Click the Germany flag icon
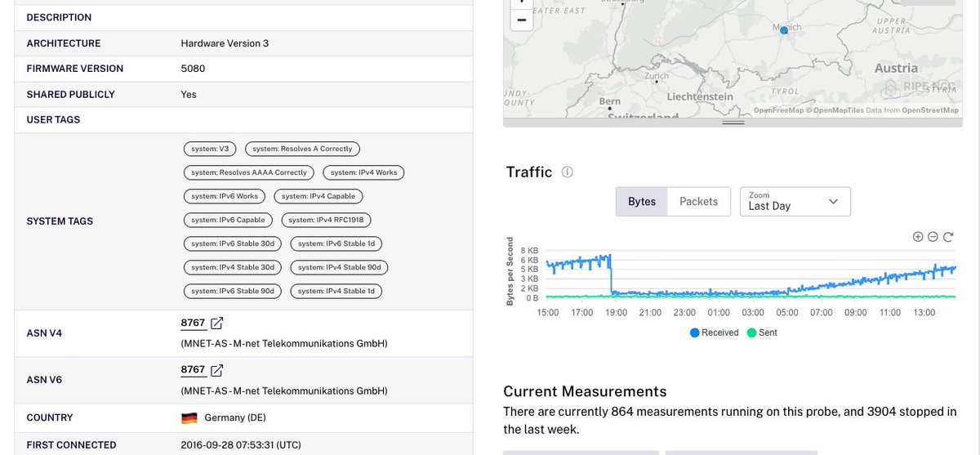This screenshot has width=980, height=455. coord(189,418)
